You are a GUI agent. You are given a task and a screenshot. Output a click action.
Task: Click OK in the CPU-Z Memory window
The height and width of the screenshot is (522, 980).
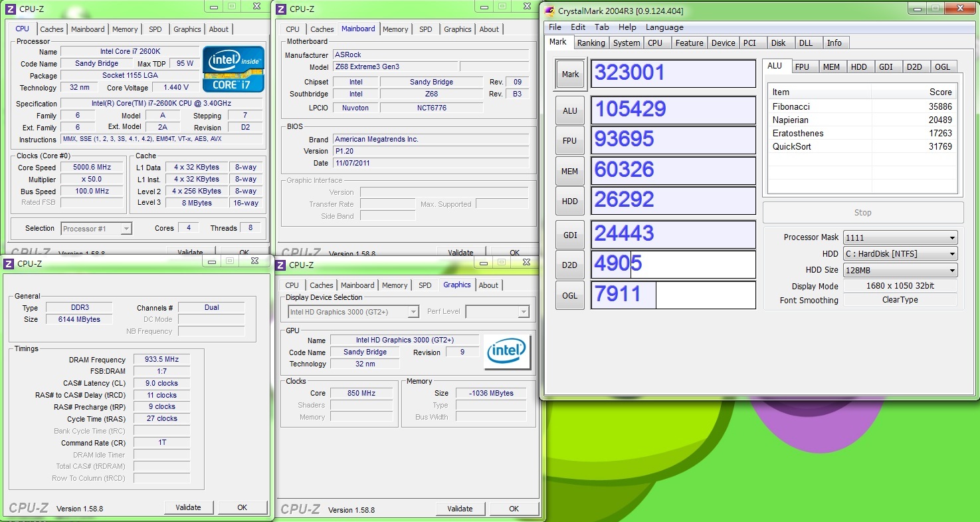coord(242,507)
